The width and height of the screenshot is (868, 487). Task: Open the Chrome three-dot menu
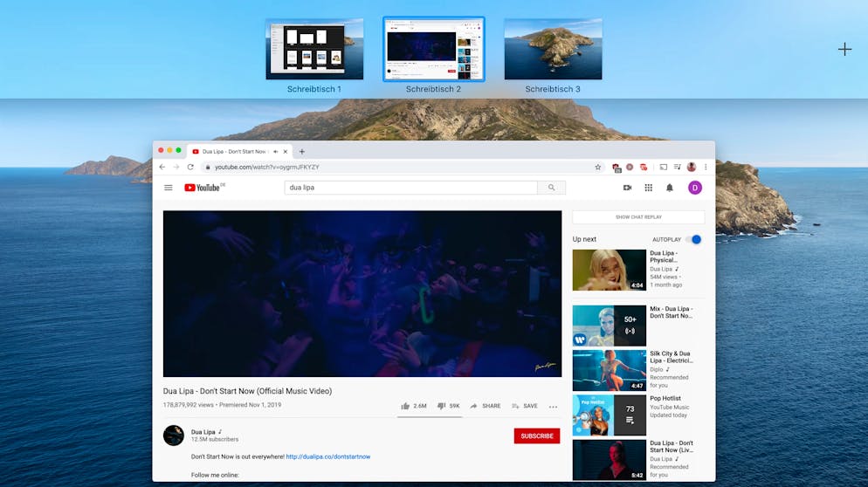[706, 167]
